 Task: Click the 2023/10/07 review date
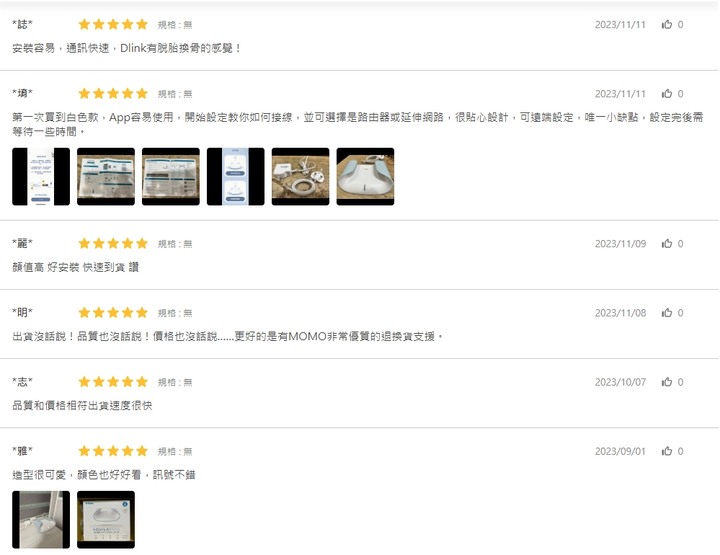point(620,382)
